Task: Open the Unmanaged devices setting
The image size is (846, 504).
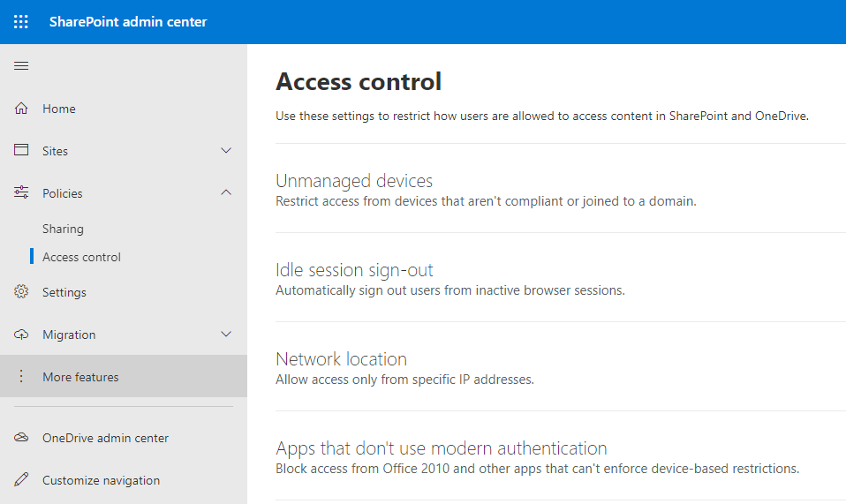Action: coord(354,181)
